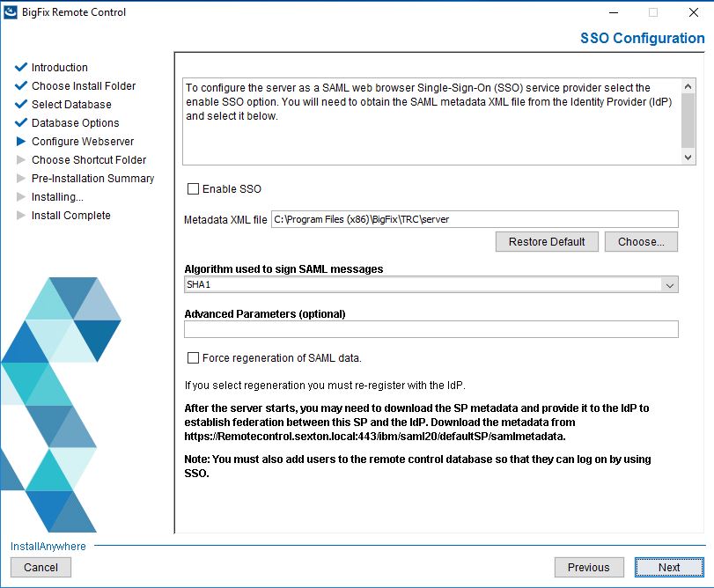The height and width of the screenshot is (588, 714).
Task: Click the blue arrow beside Configure Webserver
Action: click(x=21, y=142)
